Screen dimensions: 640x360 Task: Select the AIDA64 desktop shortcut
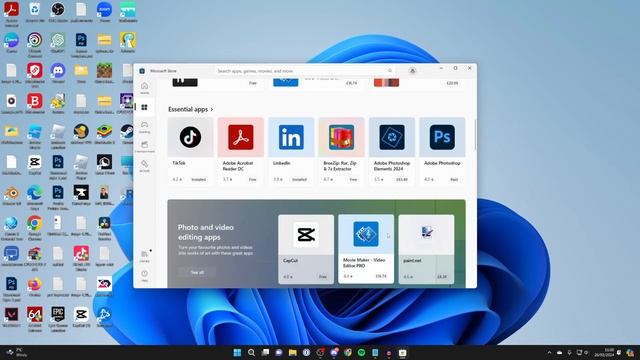tap(35, 319)
